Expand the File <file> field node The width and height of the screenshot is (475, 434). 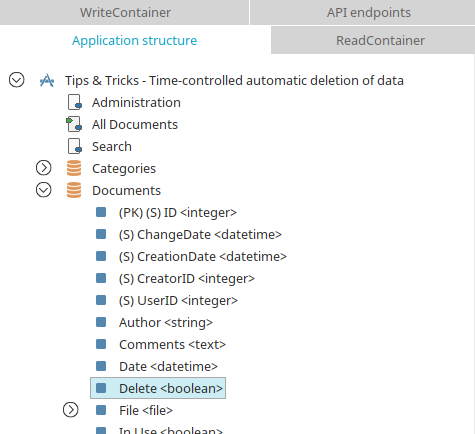click(x=71, y=410)
